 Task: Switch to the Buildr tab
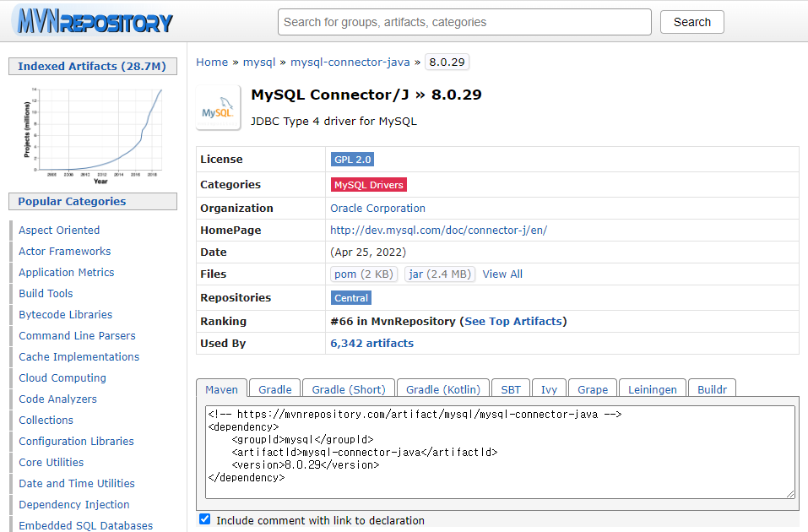[712, 389]
